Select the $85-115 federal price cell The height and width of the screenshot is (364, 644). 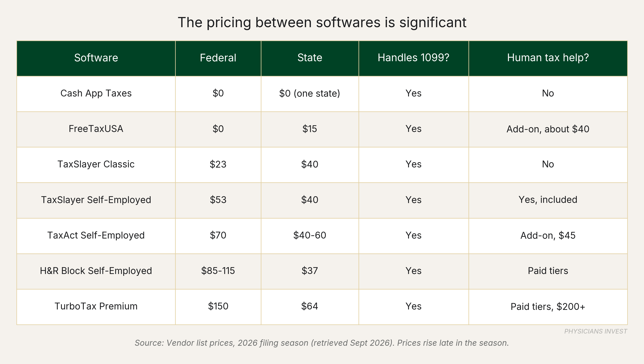[x=218, y=271]
